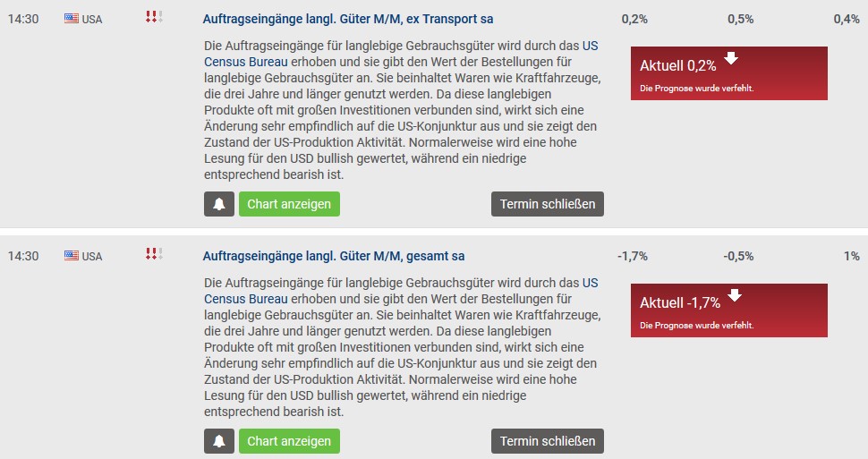The image size is (868, 459).
Task: Click the red Aktuell -1,7% result box
Action: [728, 310]
